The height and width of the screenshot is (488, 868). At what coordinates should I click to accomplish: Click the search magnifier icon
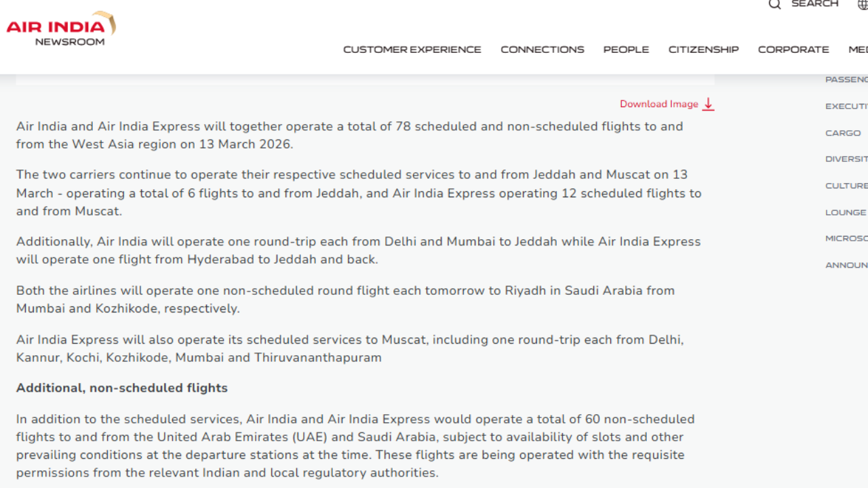click(x=774, y=4)
